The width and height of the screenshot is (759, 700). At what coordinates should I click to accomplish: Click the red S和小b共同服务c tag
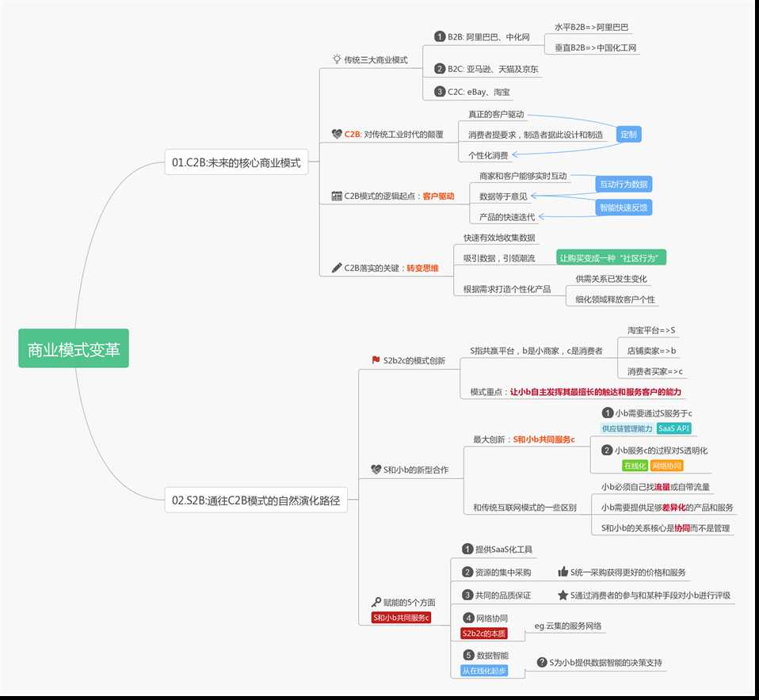[401, 618]
